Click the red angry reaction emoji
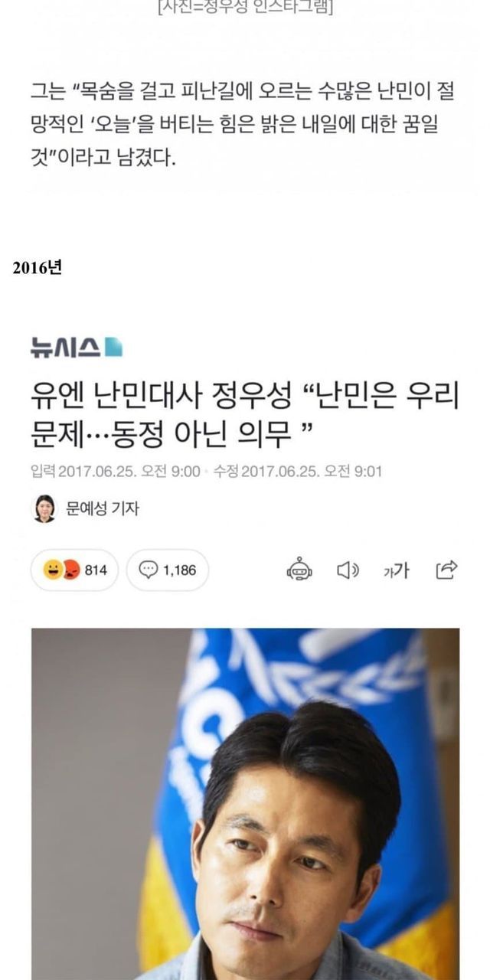Viewport: 490px width, 980px height. click(x=70, y=570)
